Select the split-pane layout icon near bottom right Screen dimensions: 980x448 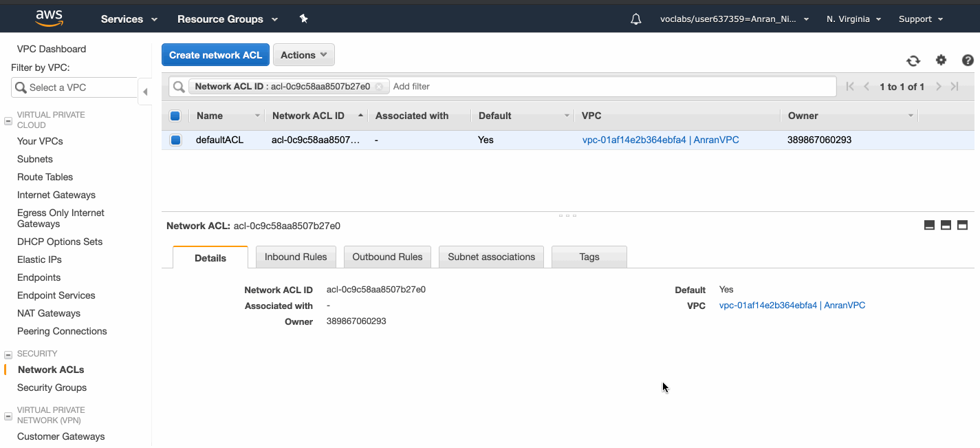[x=946, y=225]
